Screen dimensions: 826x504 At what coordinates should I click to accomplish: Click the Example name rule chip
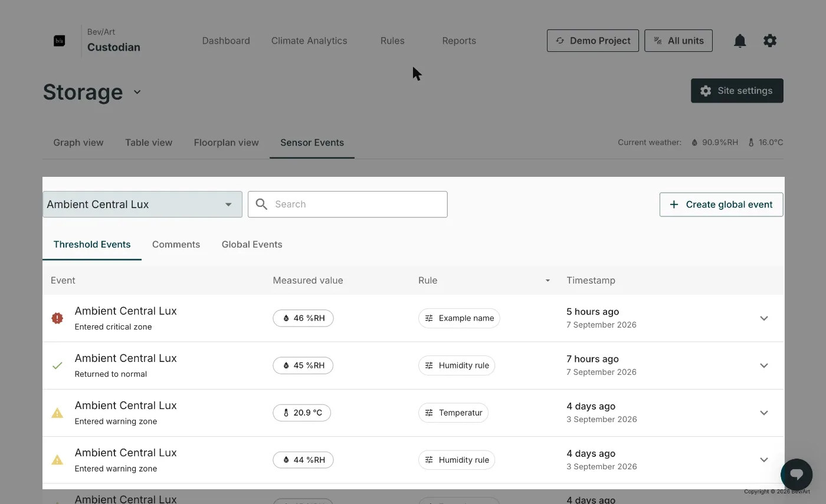(x=459, y=318)
